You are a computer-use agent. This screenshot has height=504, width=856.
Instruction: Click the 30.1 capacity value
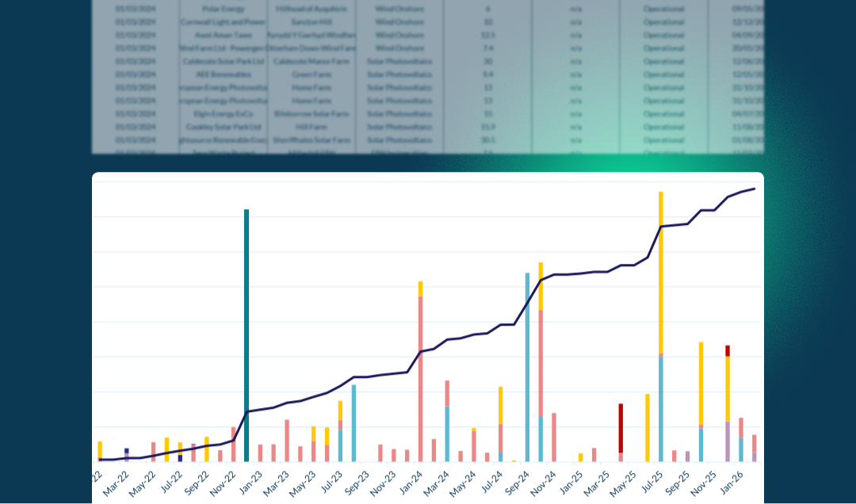487,139
